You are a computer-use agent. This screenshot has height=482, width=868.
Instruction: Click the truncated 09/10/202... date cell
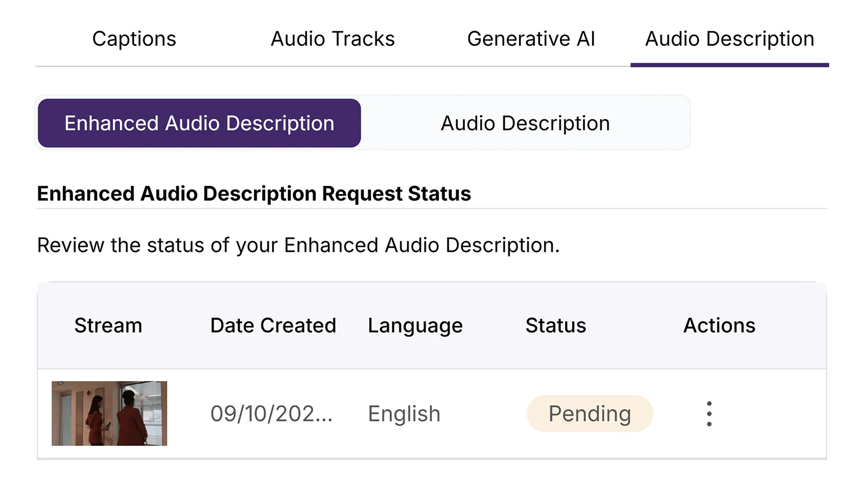(x=271, y=414)
